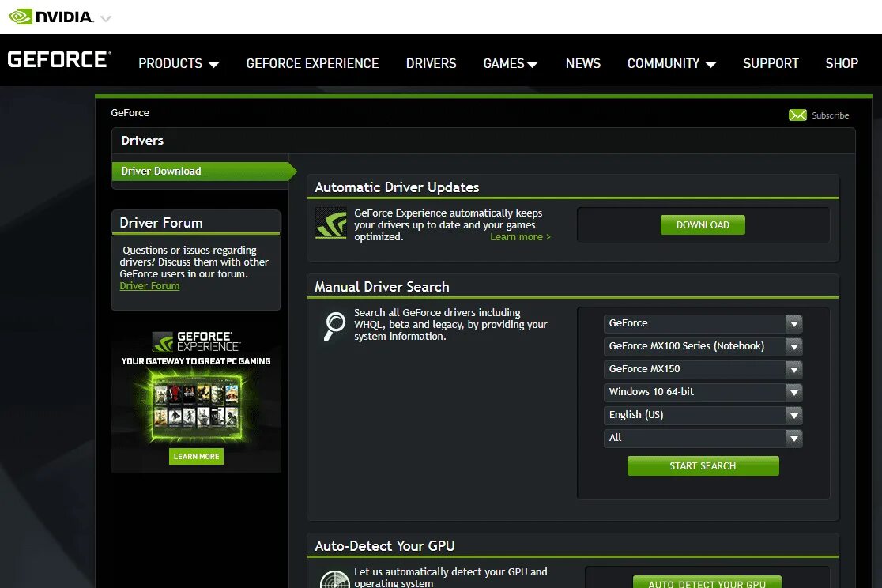This screenshot has height=588, width=882.
Task: Open the GeForce MX100 Series dropdown
Action: [703, 347]
